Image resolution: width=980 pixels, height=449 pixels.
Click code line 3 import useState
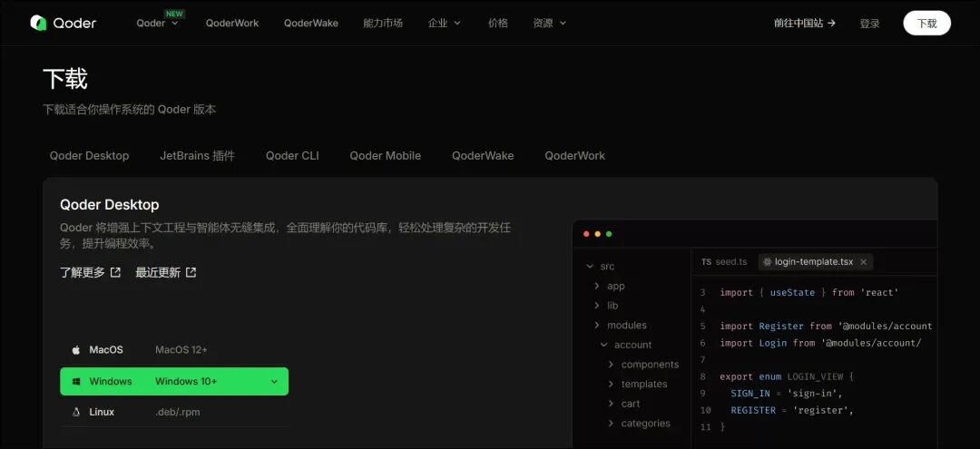(809, 292)
